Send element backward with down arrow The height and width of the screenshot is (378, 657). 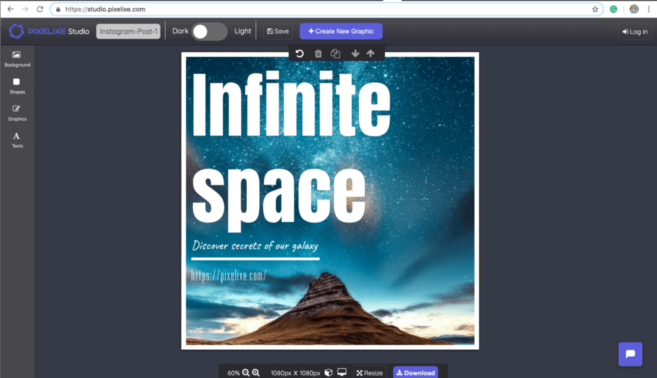355,54
